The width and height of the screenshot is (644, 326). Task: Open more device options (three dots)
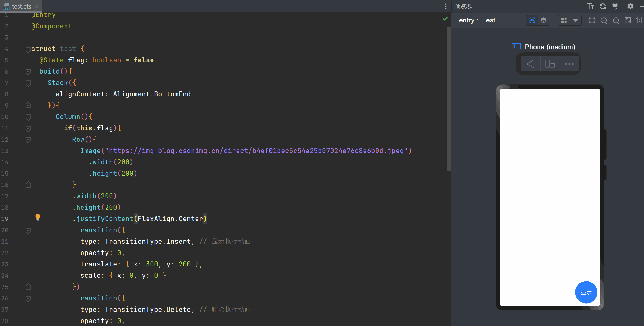[x=569, y=64]
